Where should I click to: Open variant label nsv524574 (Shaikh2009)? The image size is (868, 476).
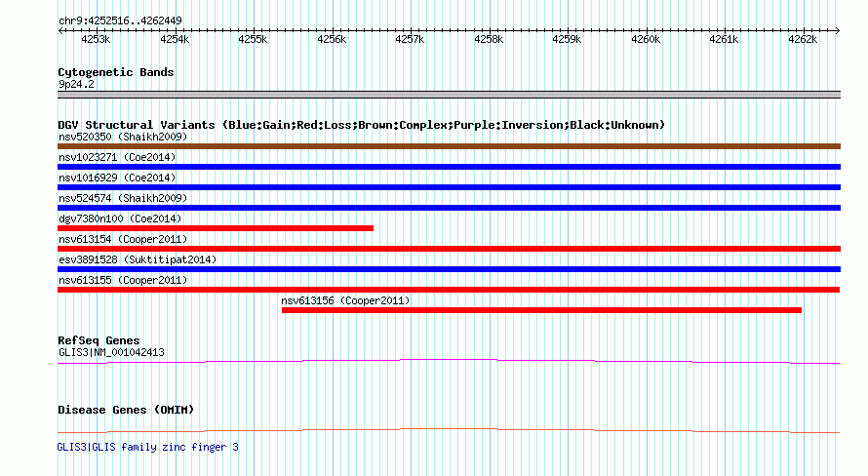pos(123,198)
